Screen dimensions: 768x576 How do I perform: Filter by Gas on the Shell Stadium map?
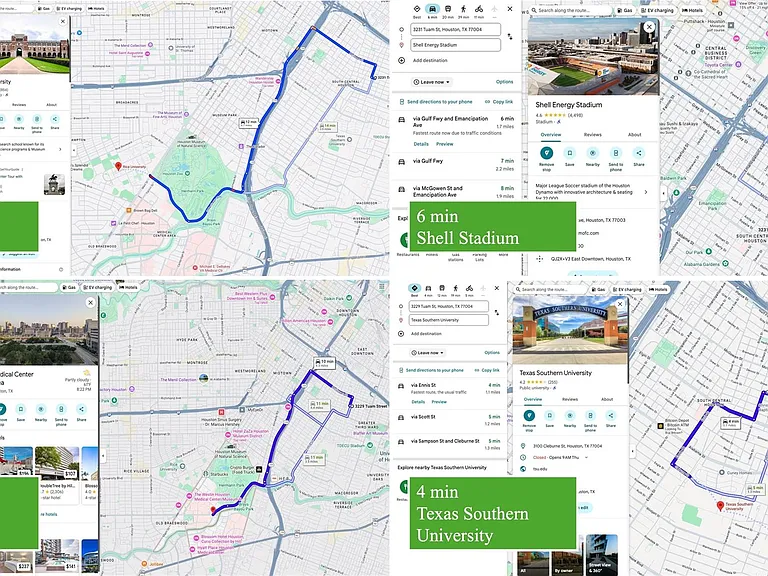(x=624, y=10)
